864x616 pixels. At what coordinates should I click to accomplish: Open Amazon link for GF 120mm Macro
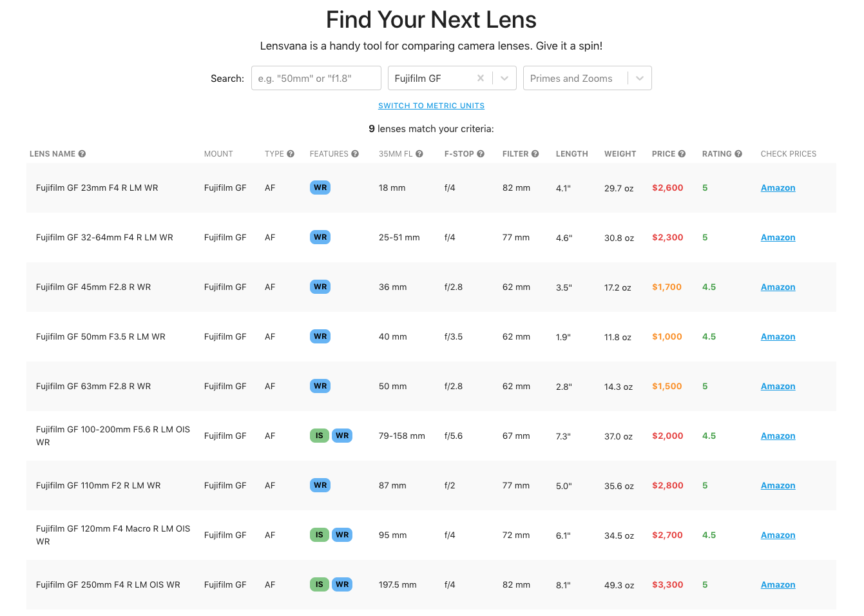[x=778, y=535]
